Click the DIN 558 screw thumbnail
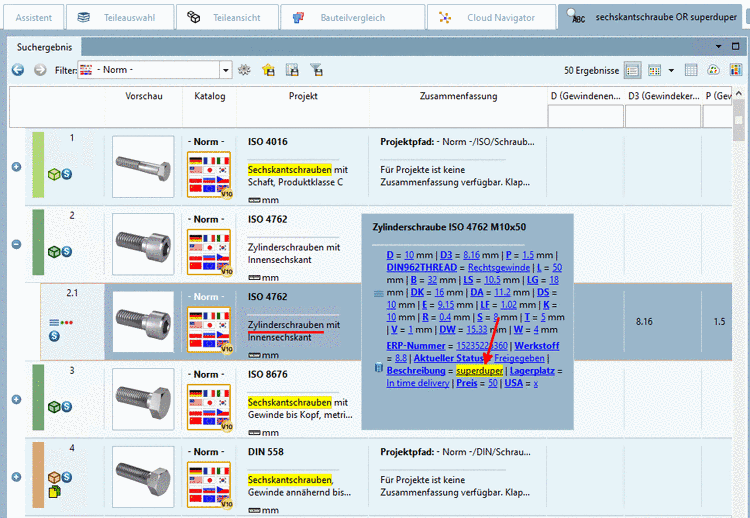The height and width of the screenshot is (518, 750). click(143, 476)
